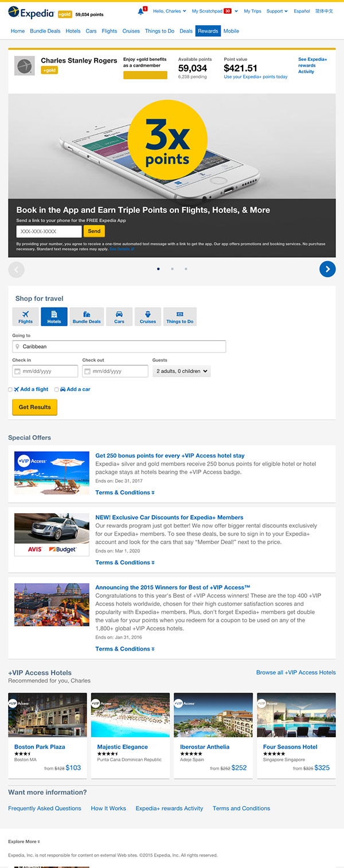Enable the Add a flight checkbox
Screen dimensions: 344x868
click(10, 390)
